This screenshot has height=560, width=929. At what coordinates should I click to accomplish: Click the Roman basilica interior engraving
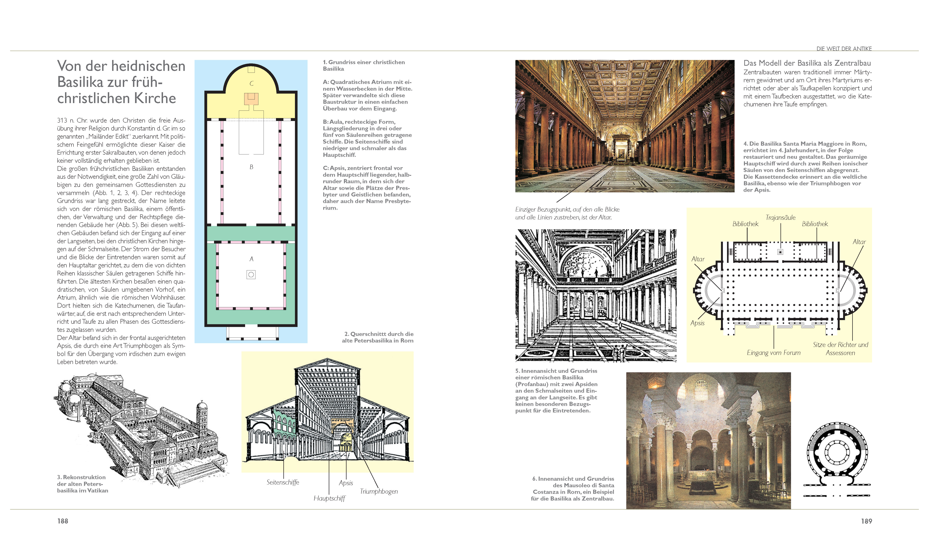(596, 295)
